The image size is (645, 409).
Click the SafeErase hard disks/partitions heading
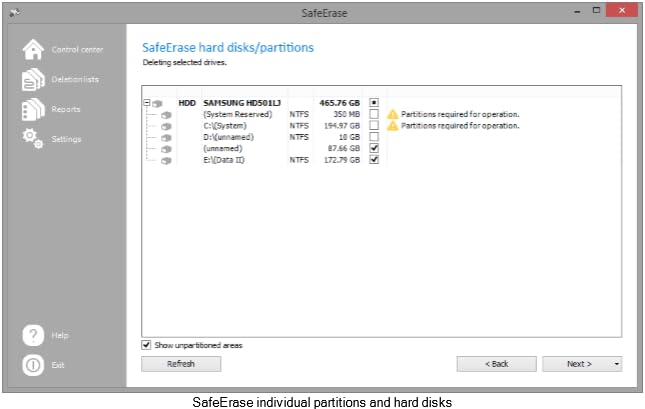228,48
